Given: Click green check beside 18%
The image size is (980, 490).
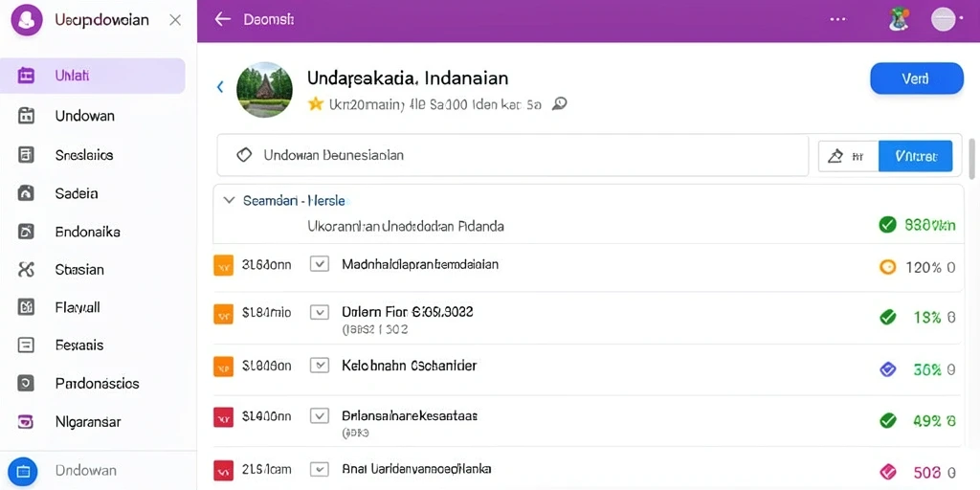Looking at the screenshot, I should pos(887,318).
